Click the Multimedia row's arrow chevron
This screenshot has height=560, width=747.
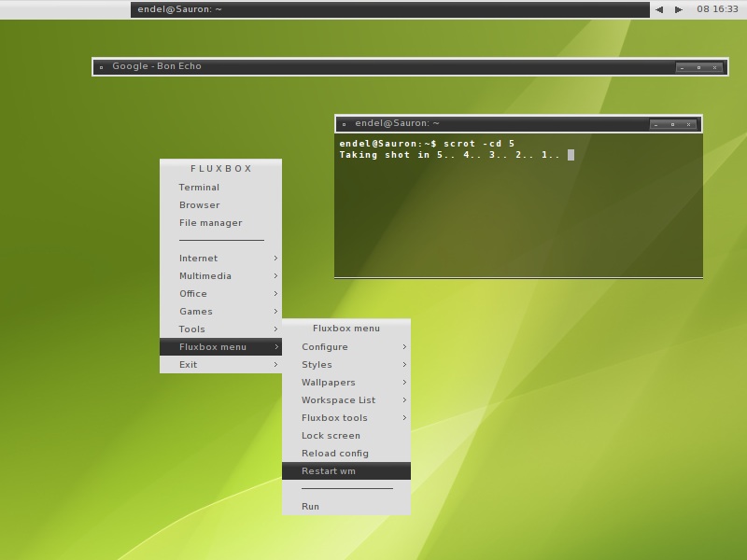point(275,275)
